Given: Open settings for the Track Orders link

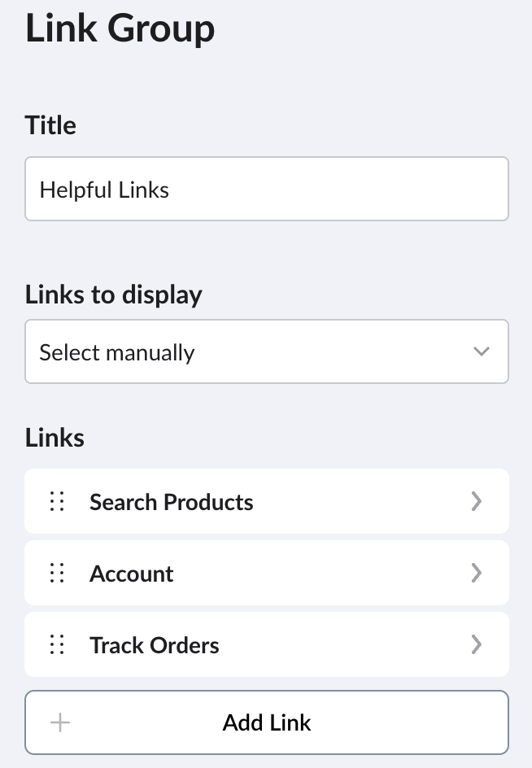Looking at the screenshot, I should point(477,644).
